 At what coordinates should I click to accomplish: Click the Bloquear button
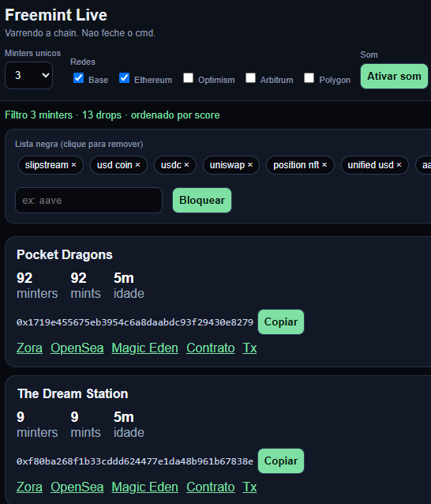click(x=202, y=200)
